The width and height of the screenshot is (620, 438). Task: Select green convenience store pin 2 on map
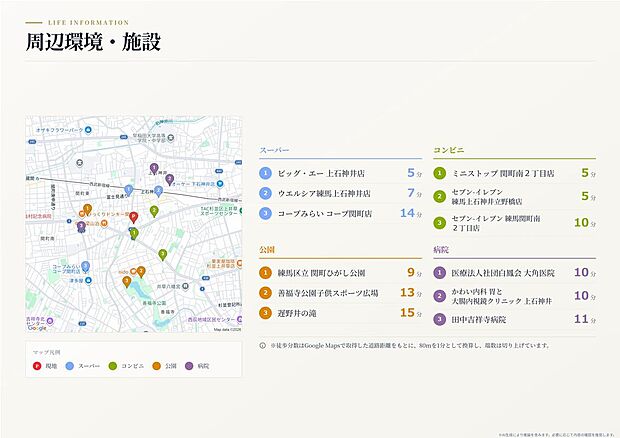pos(154,211)
